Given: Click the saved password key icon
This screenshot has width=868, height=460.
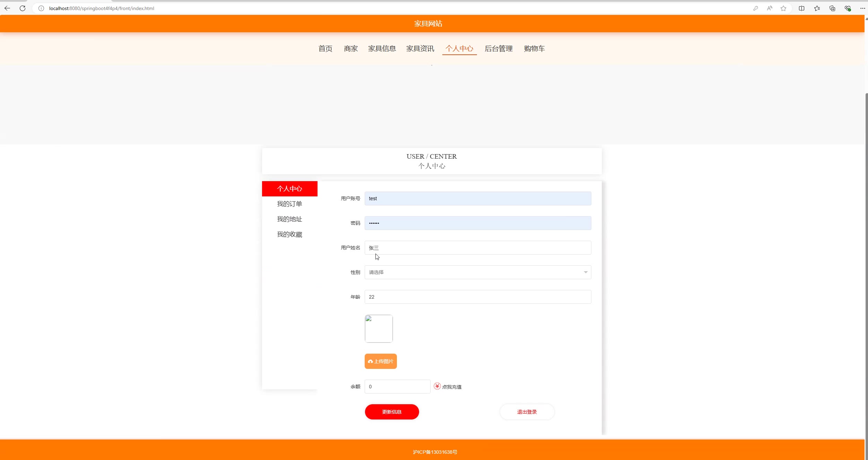Looking at the screenshot, I should coord(756,8).
